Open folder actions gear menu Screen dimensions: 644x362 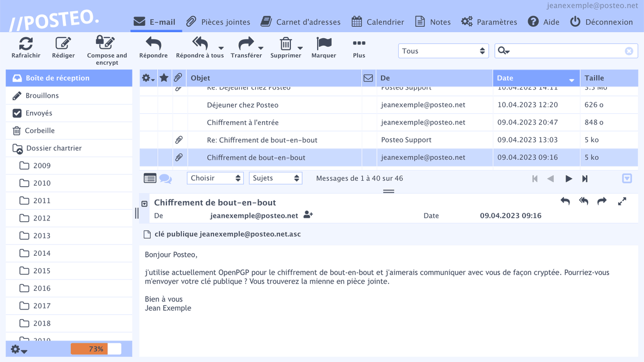pos(19,350)
